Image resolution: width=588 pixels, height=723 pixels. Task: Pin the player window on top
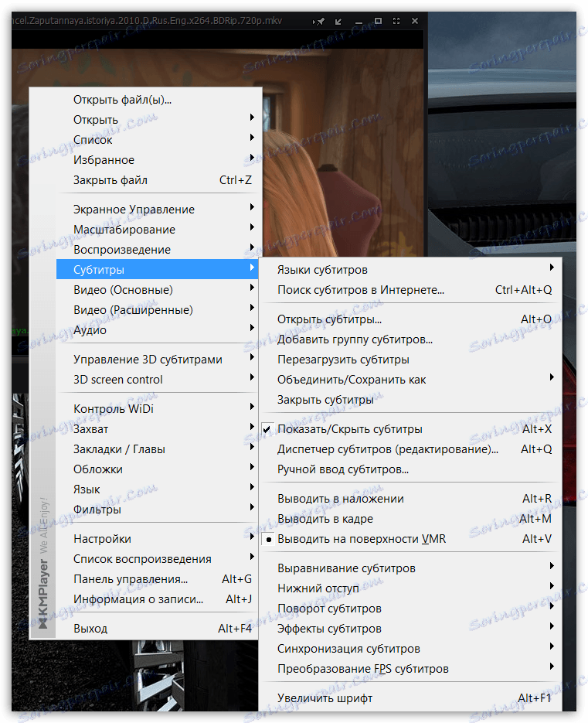(x=318, y=21)
